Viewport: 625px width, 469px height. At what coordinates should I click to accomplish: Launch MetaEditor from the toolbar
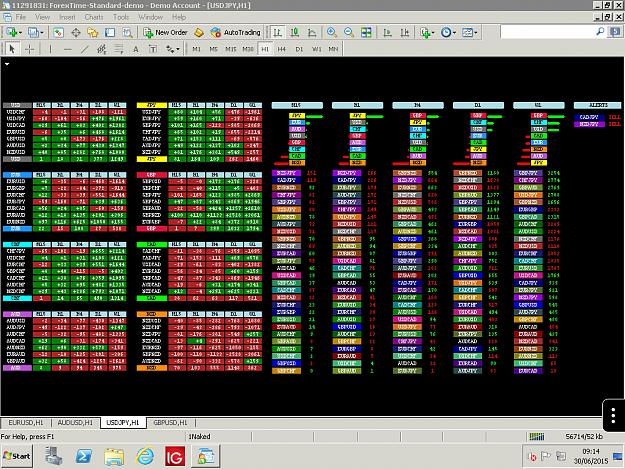coord(199,33)
